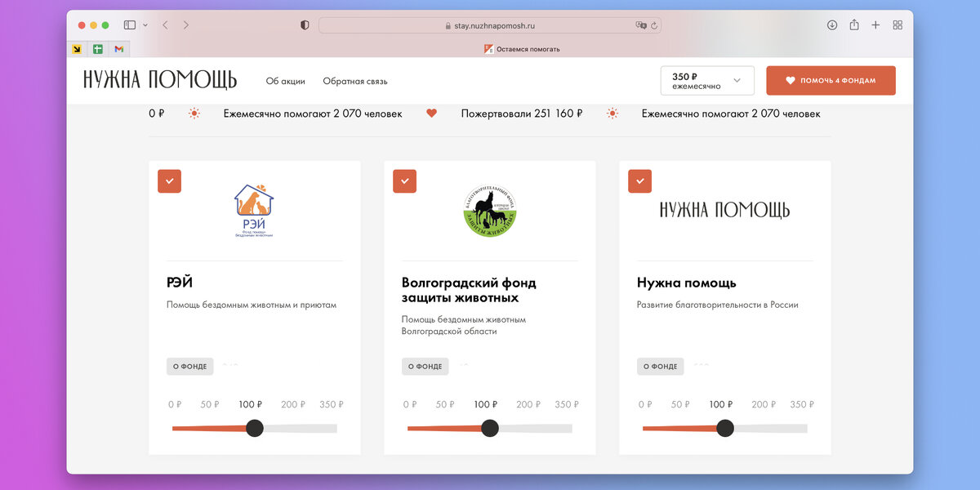980x490 pixels.
Task: Go forward to the next page
Action: tap(186, 25)
